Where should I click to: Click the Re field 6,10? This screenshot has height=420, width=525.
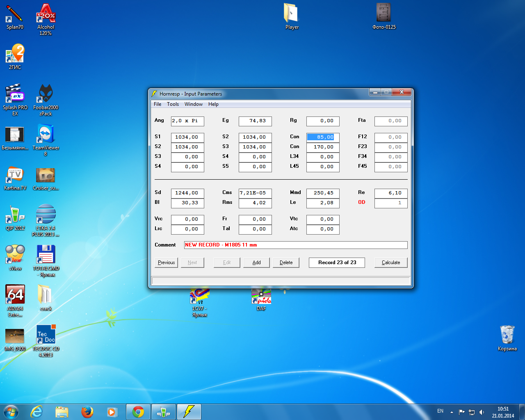391,193
